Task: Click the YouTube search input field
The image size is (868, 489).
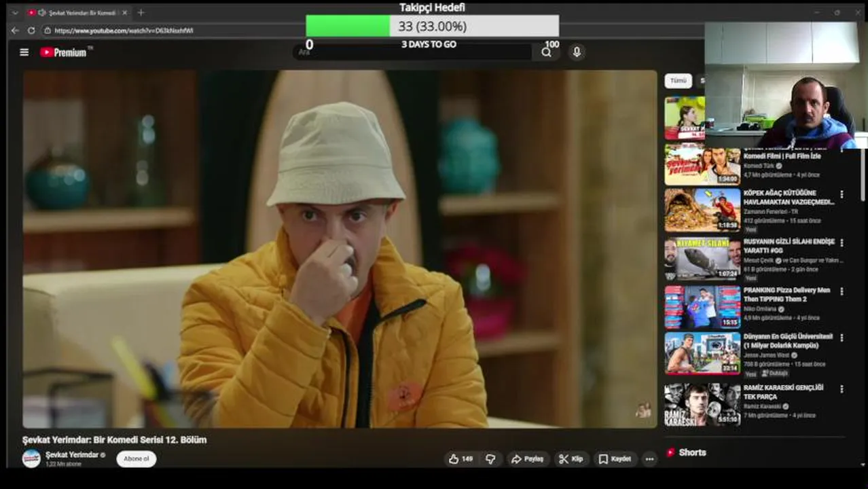Action: click(414, 52)
